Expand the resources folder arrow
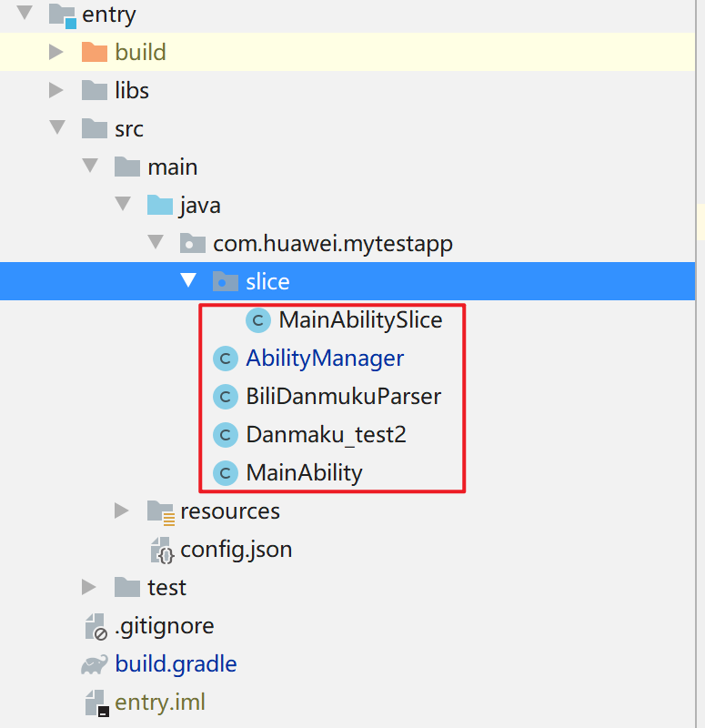The width and height of the screenshot is (705, 728). point(122,511)
